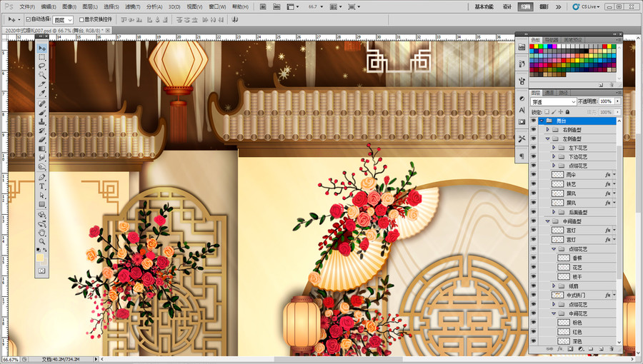Toggle the 显示变换控件 checkbox

tap(81, 19)
